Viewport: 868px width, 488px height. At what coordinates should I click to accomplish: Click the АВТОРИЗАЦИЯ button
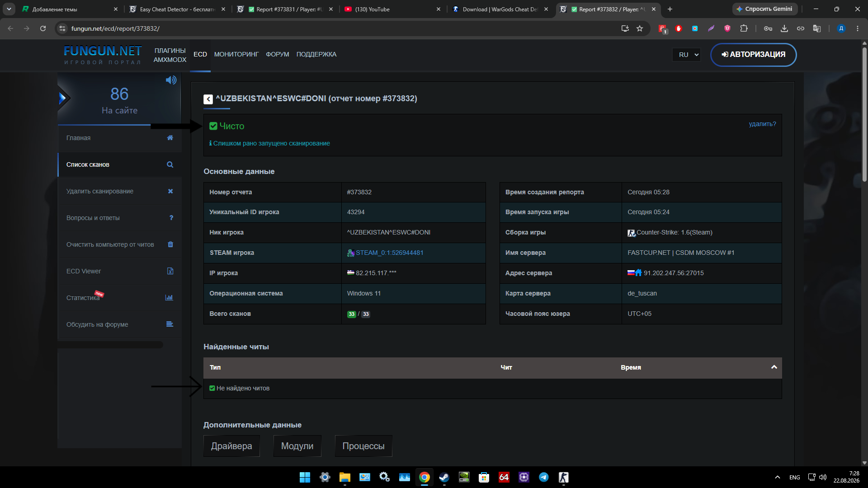754,55
